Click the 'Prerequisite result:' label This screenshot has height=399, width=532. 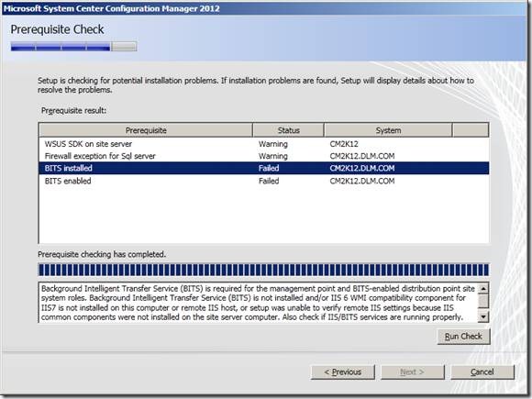[x=73, y=111]
